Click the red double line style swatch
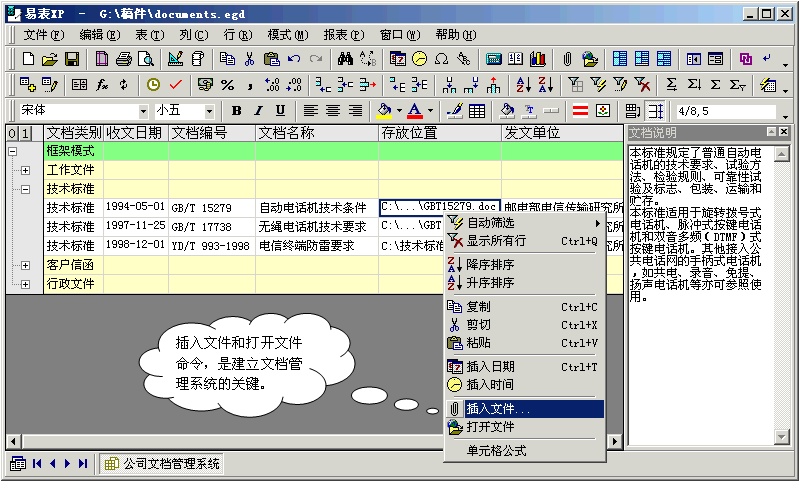Viewport: 800px width, 482px height. tap(580, 111)
